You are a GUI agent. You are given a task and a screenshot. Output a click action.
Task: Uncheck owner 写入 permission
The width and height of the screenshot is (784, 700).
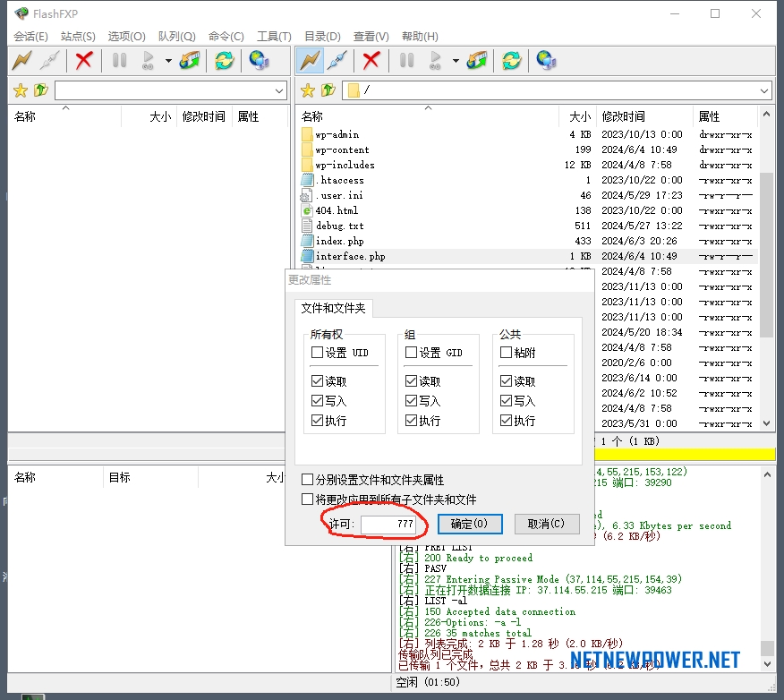(x=317, y=400)
